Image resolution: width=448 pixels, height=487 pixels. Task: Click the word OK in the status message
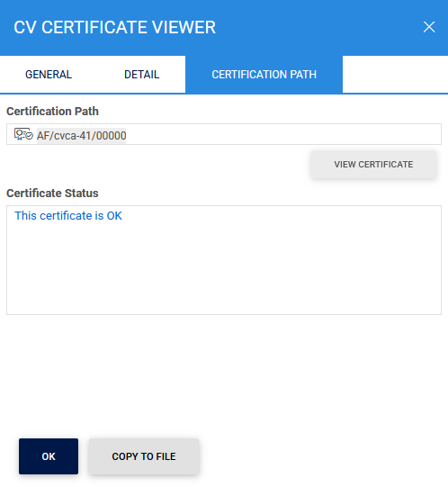coord(114,215)
